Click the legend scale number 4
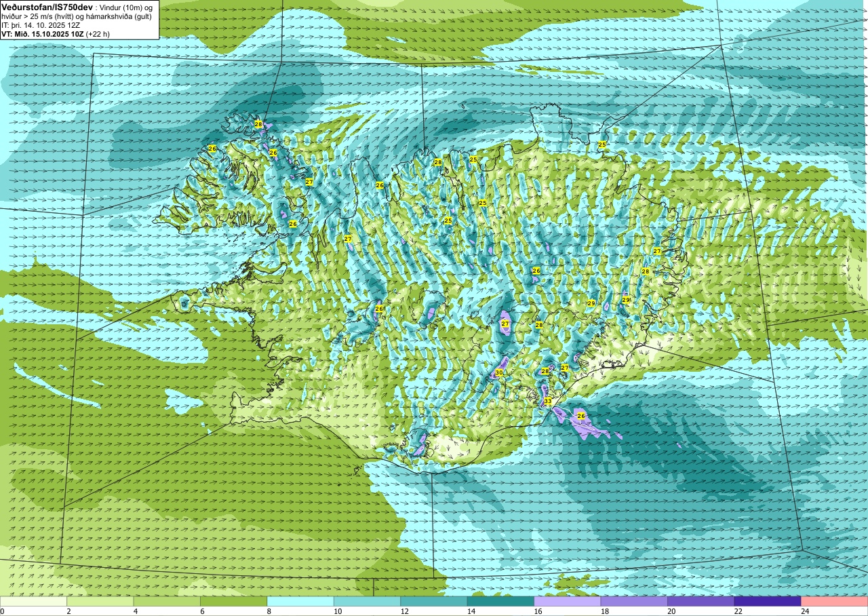Image resolution: width=868 pixels, height=616 pixels. (x=136, y=611)
